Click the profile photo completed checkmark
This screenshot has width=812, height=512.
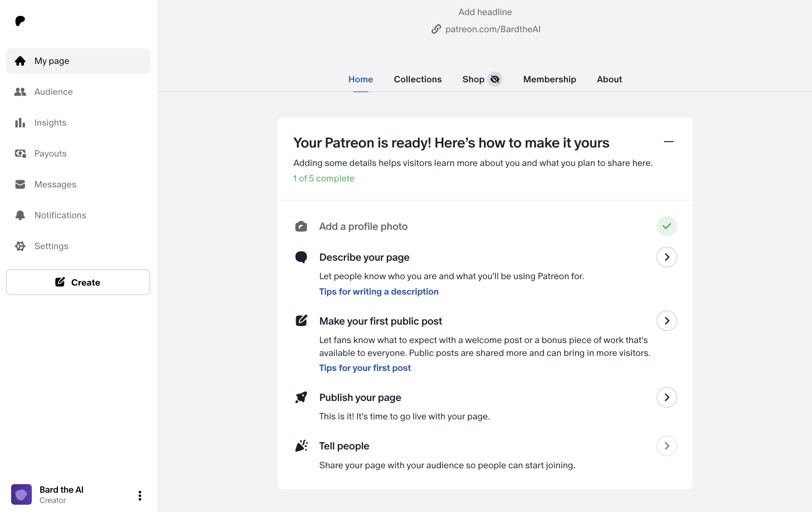click(x=667, y=226)
